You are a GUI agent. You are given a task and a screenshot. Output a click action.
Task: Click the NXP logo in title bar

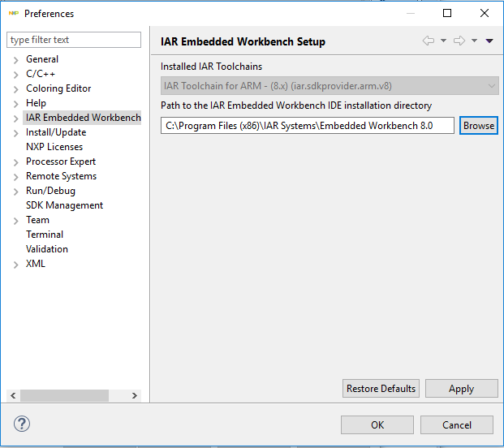14,13
